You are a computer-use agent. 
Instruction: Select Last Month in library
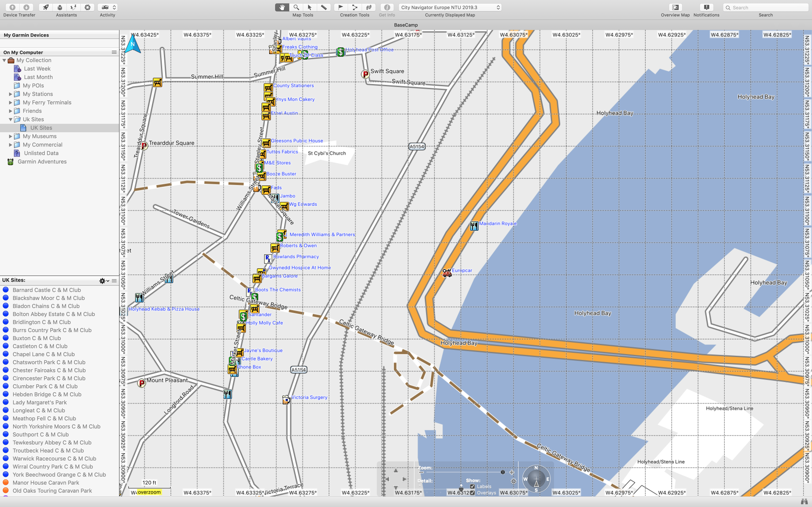[x=38, y=77]
